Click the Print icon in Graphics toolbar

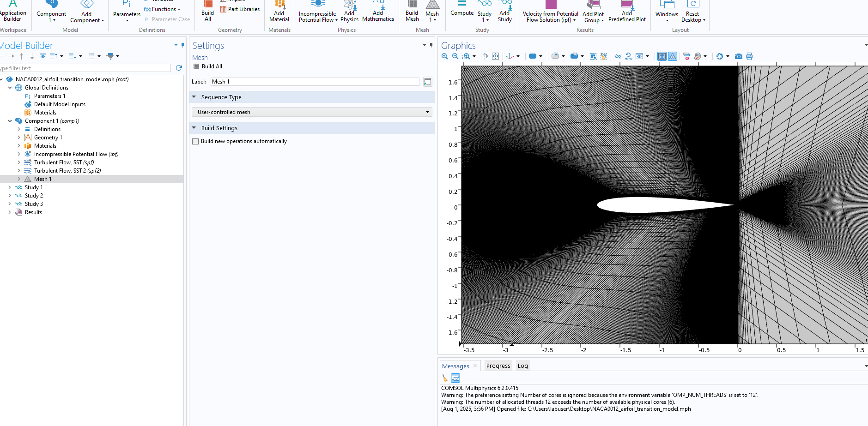[749, 56]
